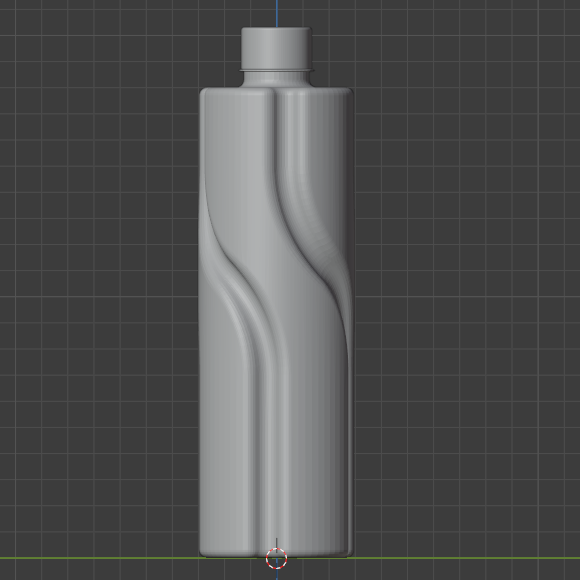Click the green axis line left of bottle
580x580 pixels.
click(99, 557)
